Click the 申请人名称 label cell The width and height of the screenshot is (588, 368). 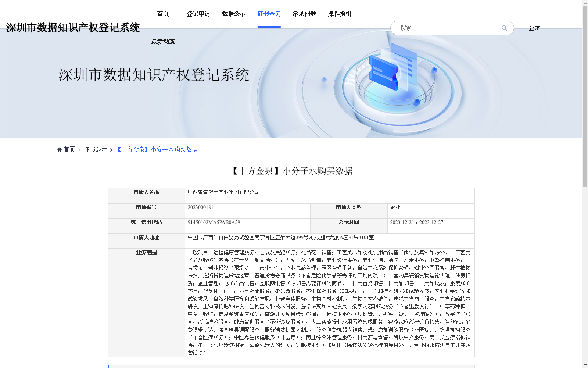point(146,196)
